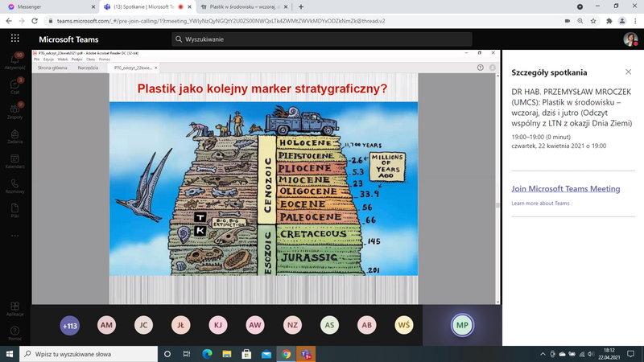Open Kalendarz in Teams sidebar
The height and width of the screenshot is (362, 644).
click(x=14, y=161)
